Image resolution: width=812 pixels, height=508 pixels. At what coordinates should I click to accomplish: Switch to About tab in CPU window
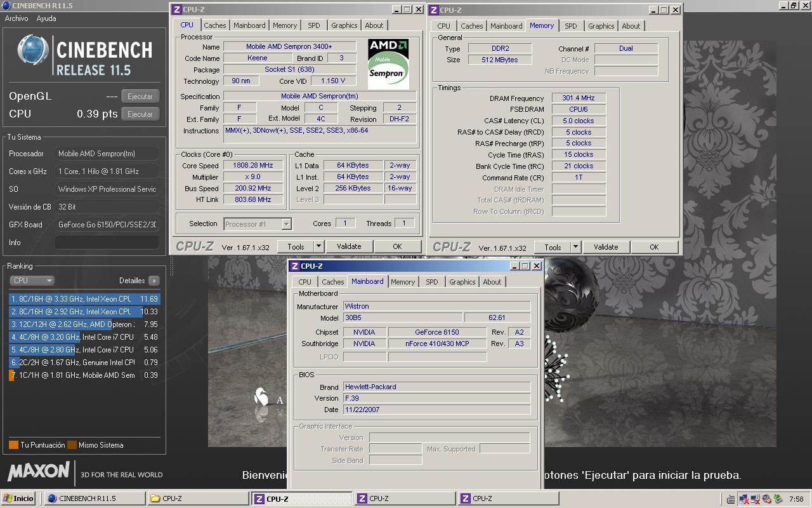click(x=374, y=25)
